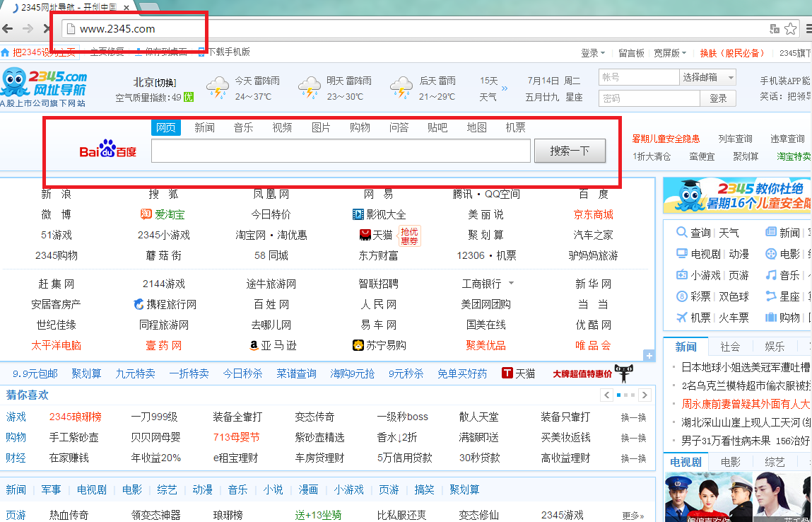Click the bookmark star in address bar
The image size is (812, 522).
pyautogui.click(x=790, y=29)
